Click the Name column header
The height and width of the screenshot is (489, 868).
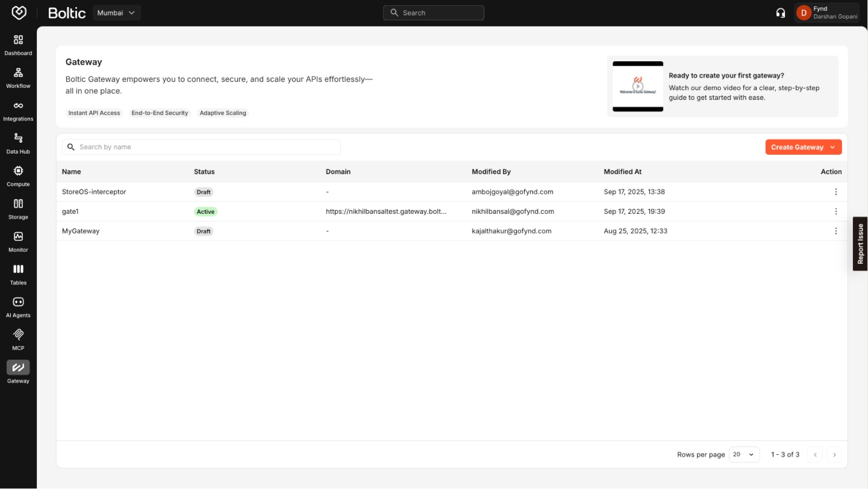click(72, 172)
